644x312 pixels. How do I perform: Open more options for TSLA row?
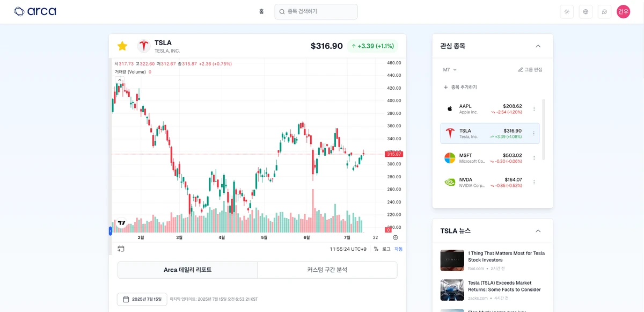(x=534, y=134)
